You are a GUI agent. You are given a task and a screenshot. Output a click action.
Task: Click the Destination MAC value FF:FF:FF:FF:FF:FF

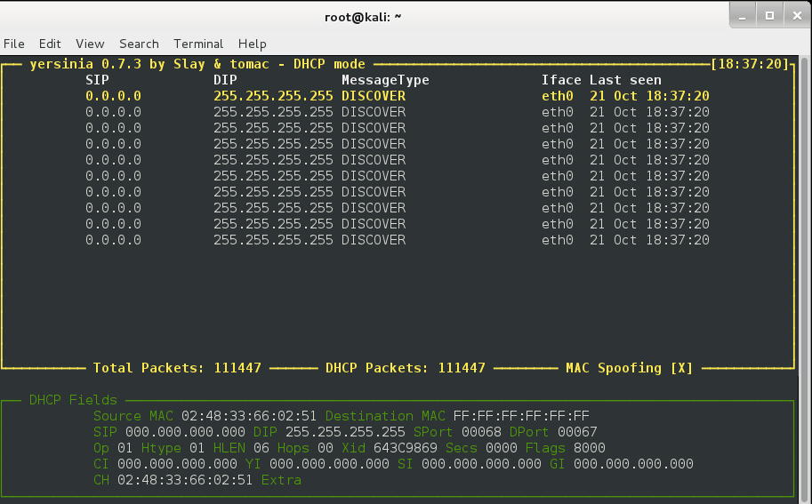[521, 416]
